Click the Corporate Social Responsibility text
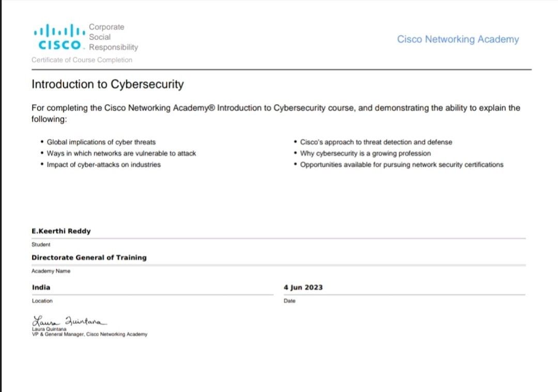558x392 pixels. [x=113, y=37]
